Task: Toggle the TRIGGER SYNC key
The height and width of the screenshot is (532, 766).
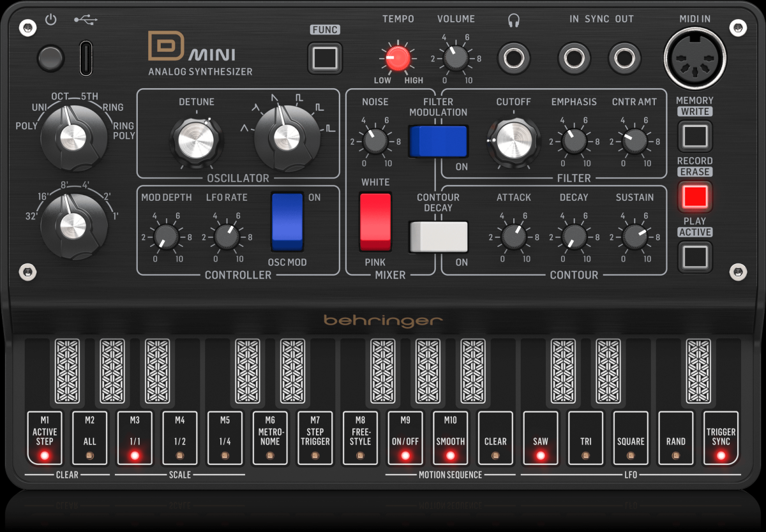Action: [721, 438]
